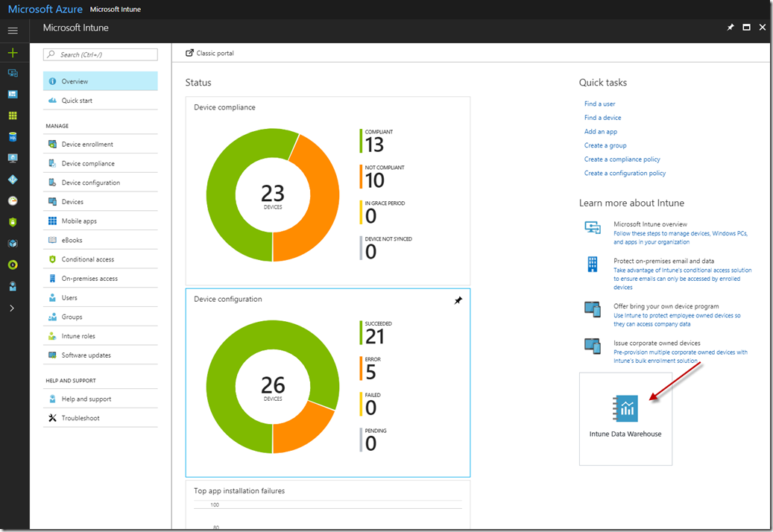Click the 23 devices chart center

tap(273, 195)
